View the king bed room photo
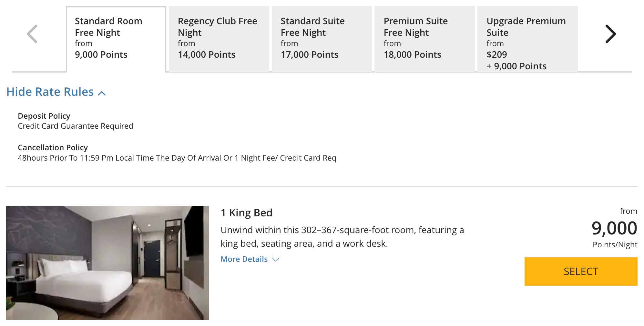Viewport: 644px width, 326px height. tap(108, 263)
